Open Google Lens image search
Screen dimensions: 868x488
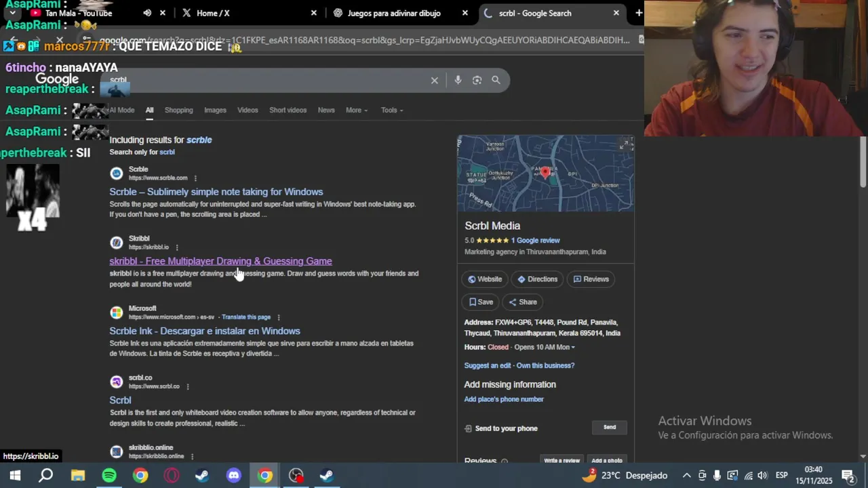[x=477, y=80]
